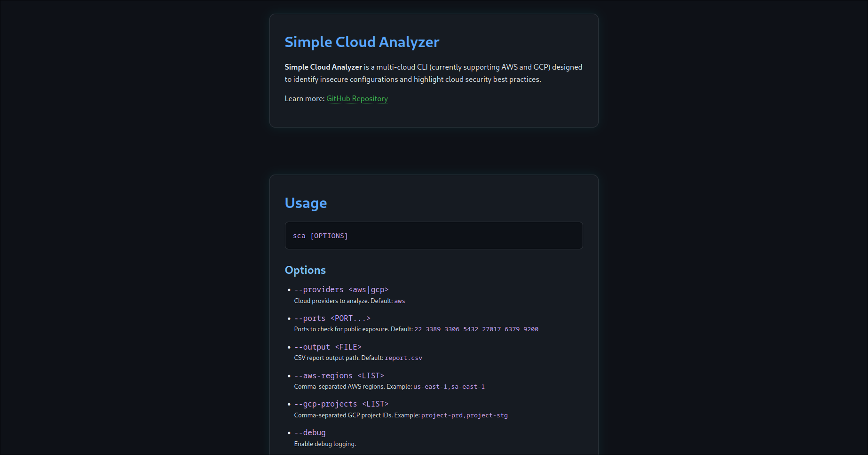Click the 'report.csv' default value

[403, 358]
